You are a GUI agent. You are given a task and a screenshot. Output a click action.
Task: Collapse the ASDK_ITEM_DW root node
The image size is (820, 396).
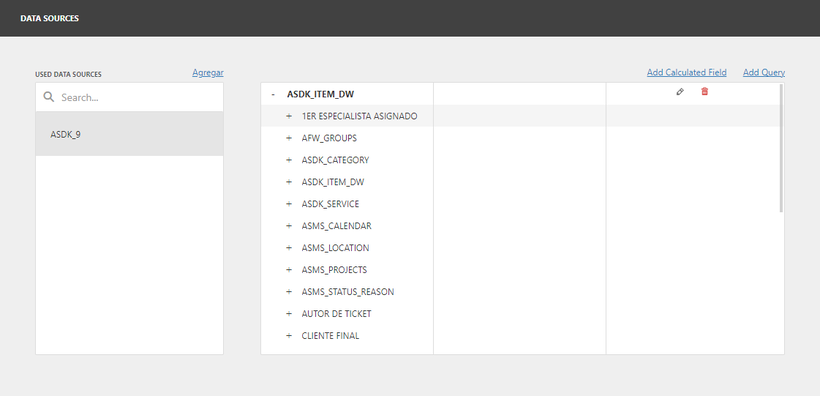(273, 94)
